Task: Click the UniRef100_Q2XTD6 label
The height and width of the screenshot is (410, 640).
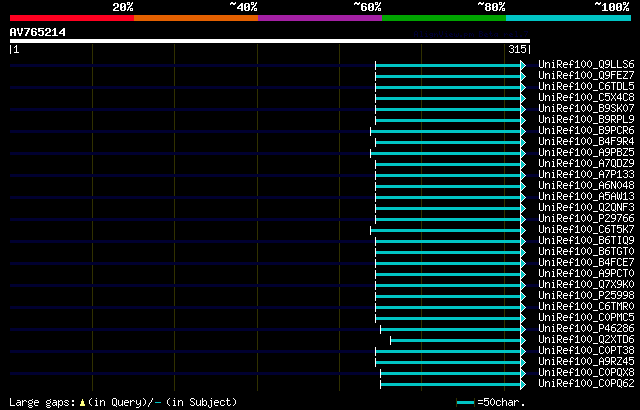Action: click(x=586, y=340)
